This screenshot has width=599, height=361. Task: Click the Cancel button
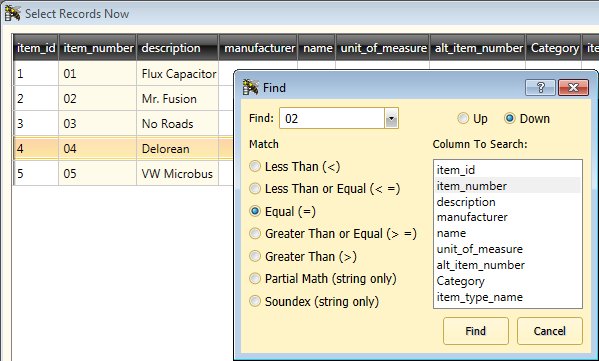(550, 331)
